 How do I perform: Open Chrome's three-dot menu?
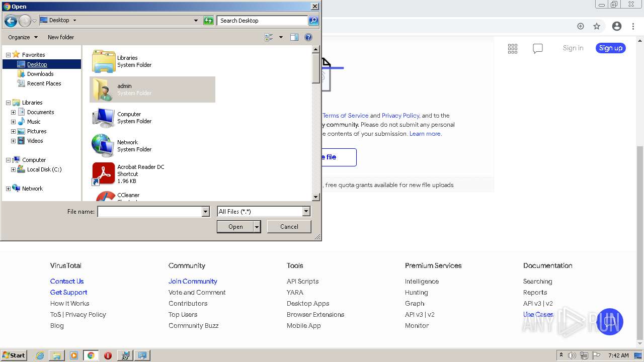point(633,26)
